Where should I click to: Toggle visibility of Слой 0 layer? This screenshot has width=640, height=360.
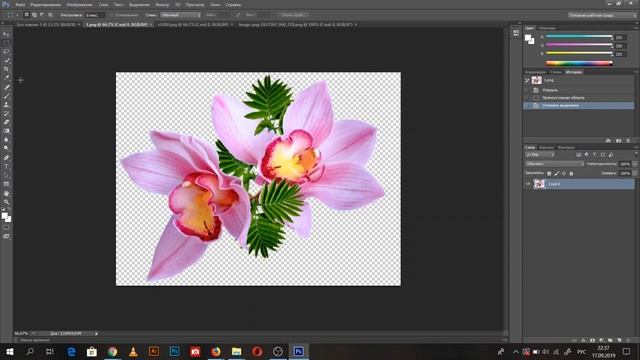(x=528, y=184)
